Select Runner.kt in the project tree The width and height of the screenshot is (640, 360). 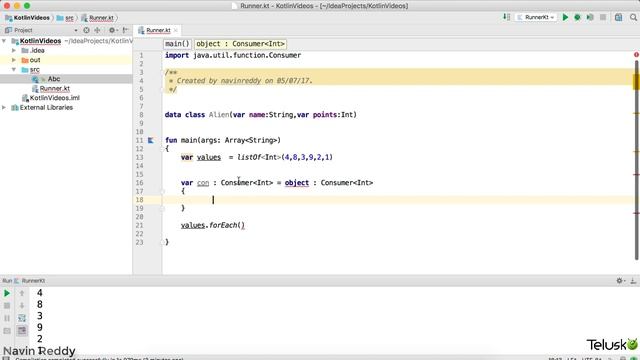tap(55, 89)
